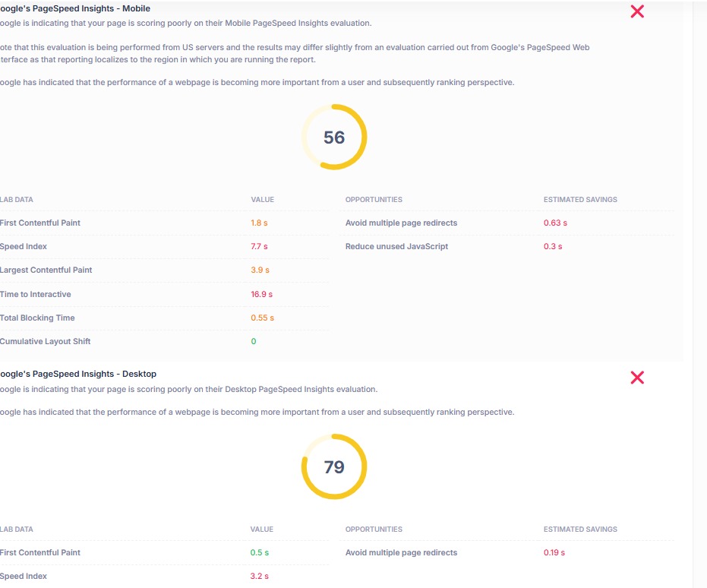Click Mobile estimated savings value 0.63 s
This screenshot has width=707, height=588.
tap(555, 223)
